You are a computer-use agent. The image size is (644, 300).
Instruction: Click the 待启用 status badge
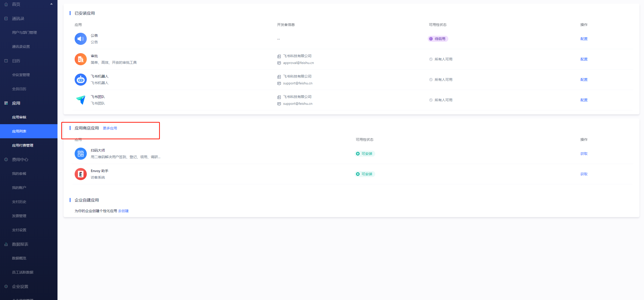click(437, 39)
